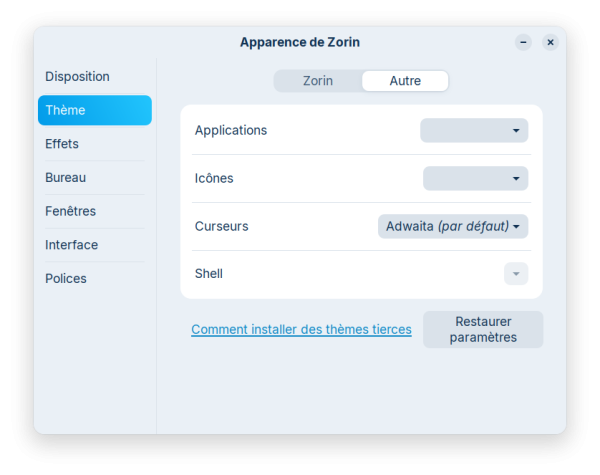
Task: Click the Curseurs row label
Action: [x=222, y=226]
